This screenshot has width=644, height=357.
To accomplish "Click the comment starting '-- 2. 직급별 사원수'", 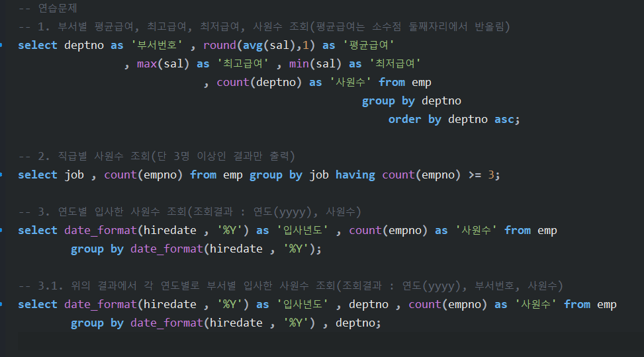I will pyautogui.click(x=156, y=156).
